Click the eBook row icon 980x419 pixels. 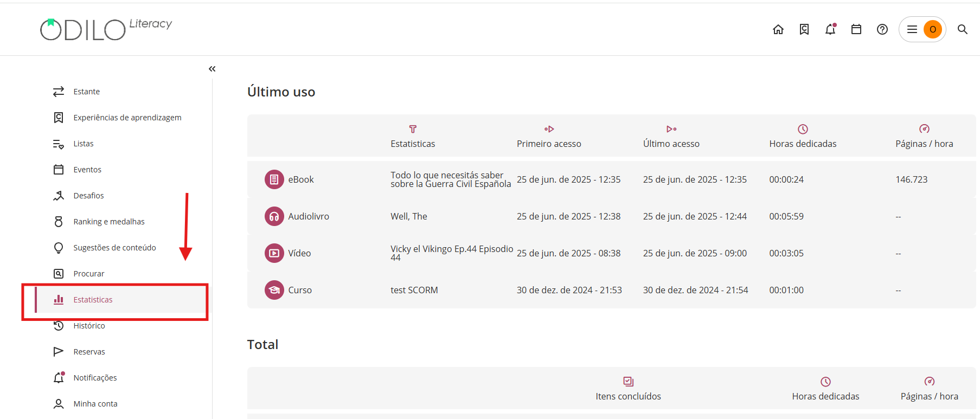[274, 179]
